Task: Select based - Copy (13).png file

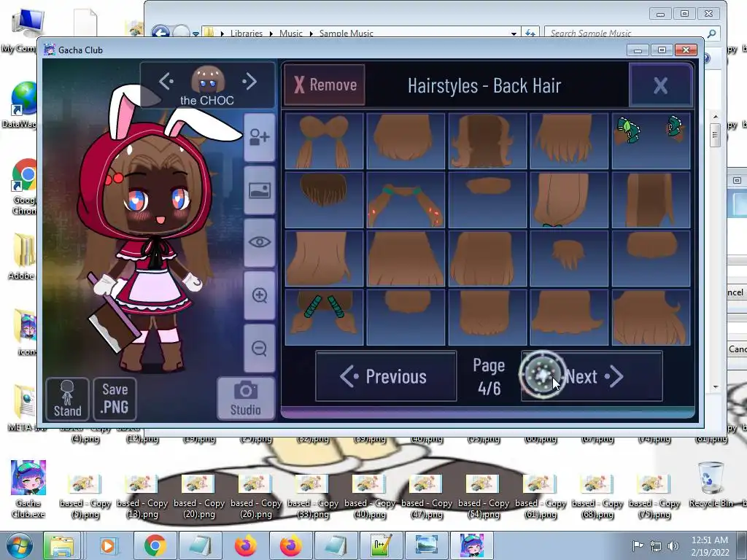Action: pyautogui.click(x=142, y=497)
